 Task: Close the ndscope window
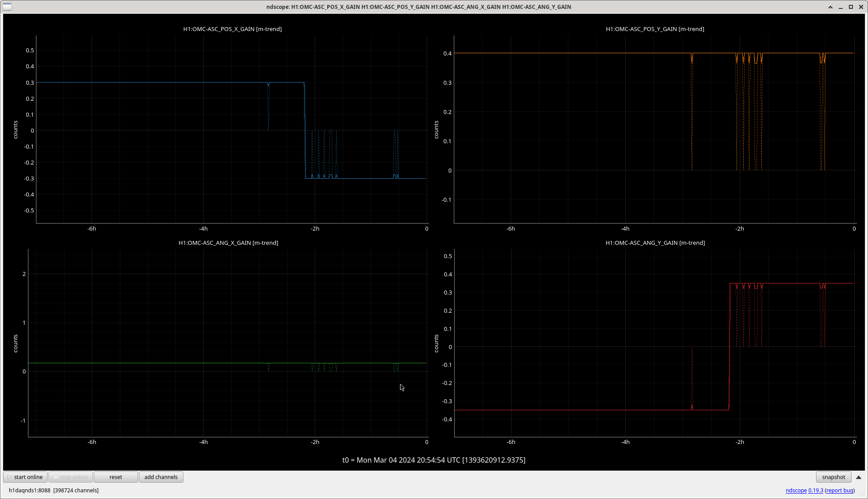[861, 7]
